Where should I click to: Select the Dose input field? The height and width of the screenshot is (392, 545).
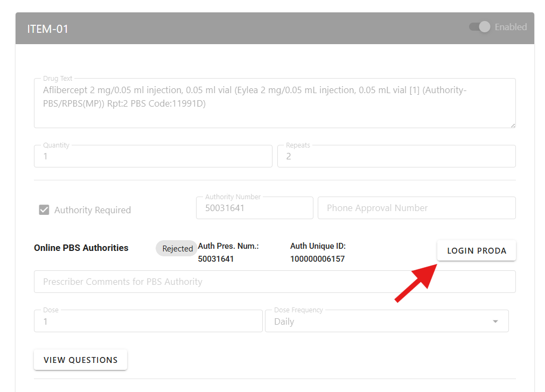148,321
